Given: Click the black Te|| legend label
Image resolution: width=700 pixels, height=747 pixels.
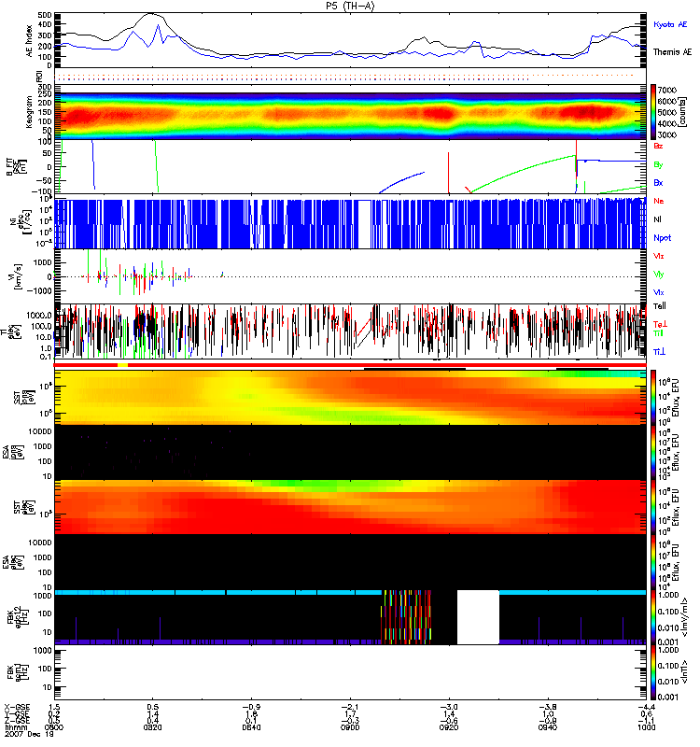Looking at the screenshot, I should [x=660, y=306].
